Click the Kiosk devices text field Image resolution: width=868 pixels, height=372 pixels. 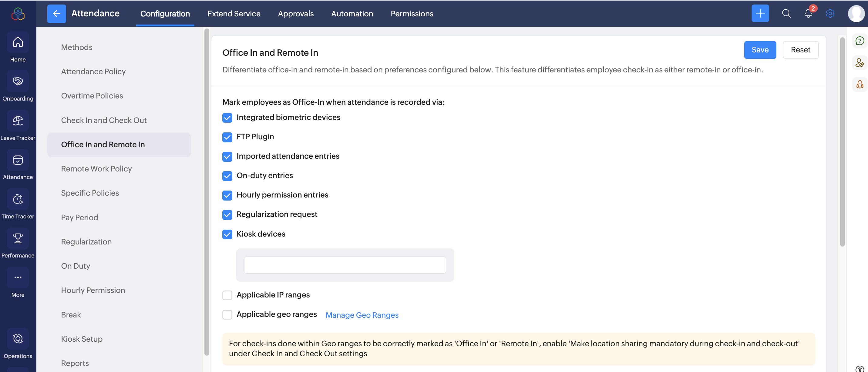pos(345,265)
